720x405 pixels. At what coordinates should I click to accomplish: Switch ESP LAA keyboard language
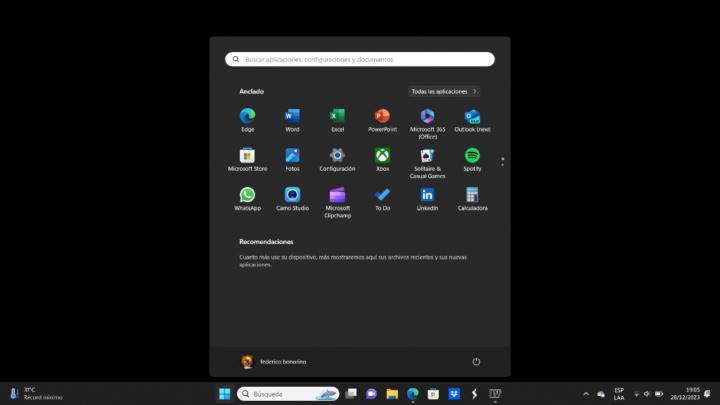pos(619,394)
